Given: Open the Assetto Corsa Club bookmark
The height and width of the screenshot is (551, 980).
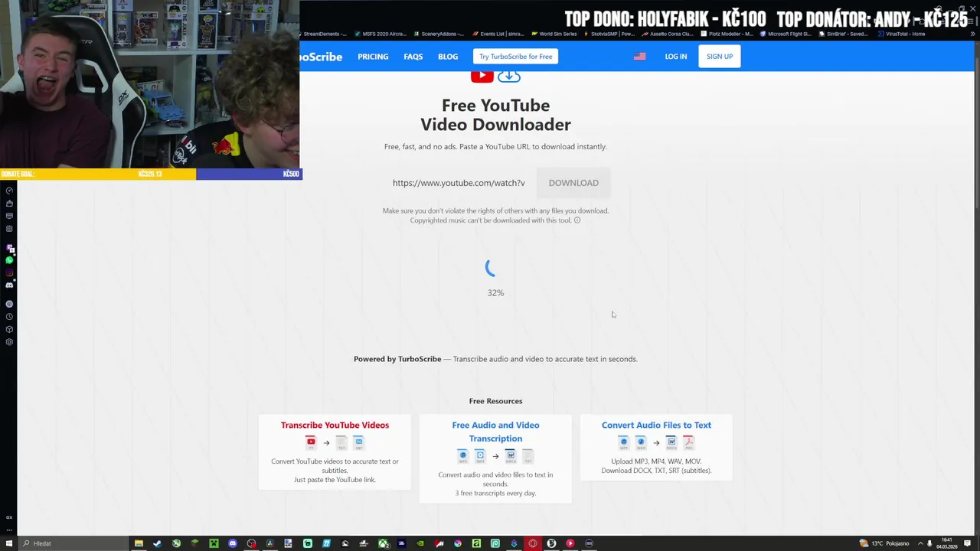Looking at the screenshot, I should tap(668, 34).
